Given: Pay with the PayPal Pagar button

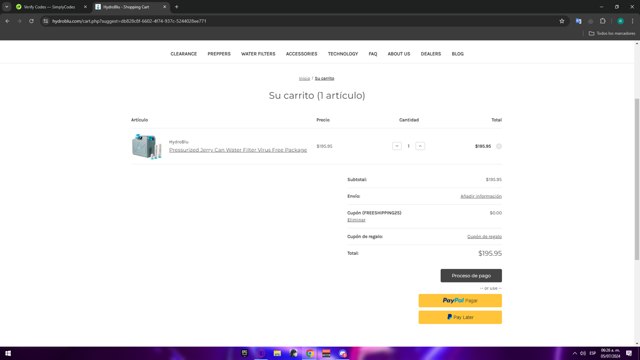Looking at the screenshot, I should tap(460, 300).
